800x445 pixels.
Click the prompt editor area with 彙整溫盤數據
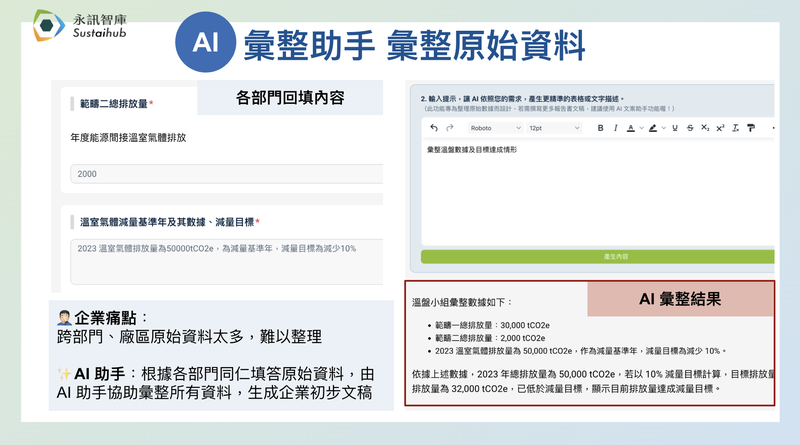pos(597,194)
